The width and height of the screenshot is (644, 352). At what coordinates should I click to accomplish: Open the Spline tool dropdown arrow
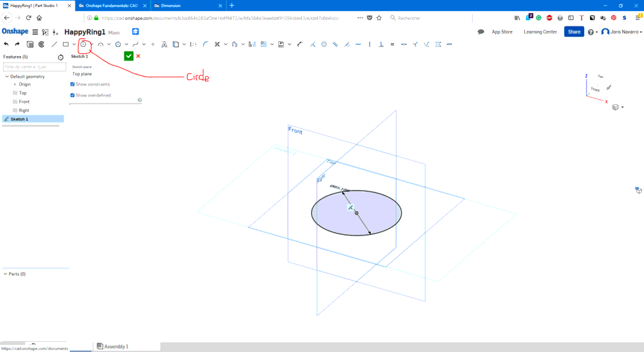[x=144, y=44]
